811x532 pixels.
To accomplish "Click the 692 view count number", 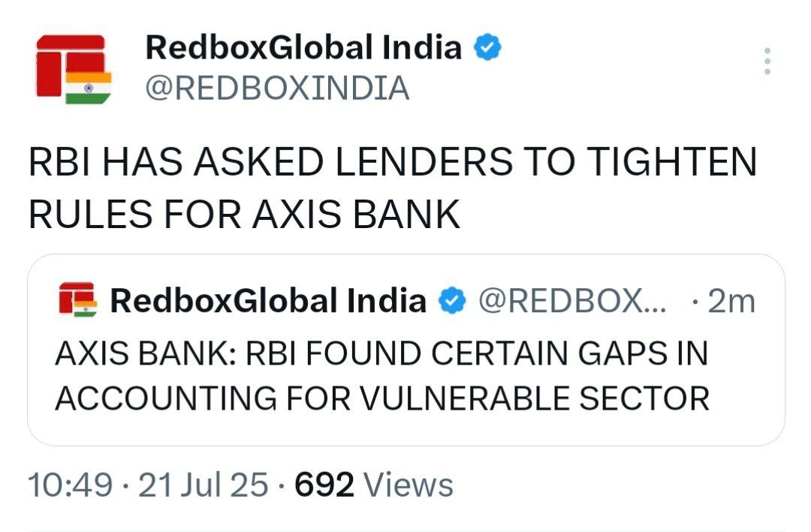I will [x=324, y=485].
